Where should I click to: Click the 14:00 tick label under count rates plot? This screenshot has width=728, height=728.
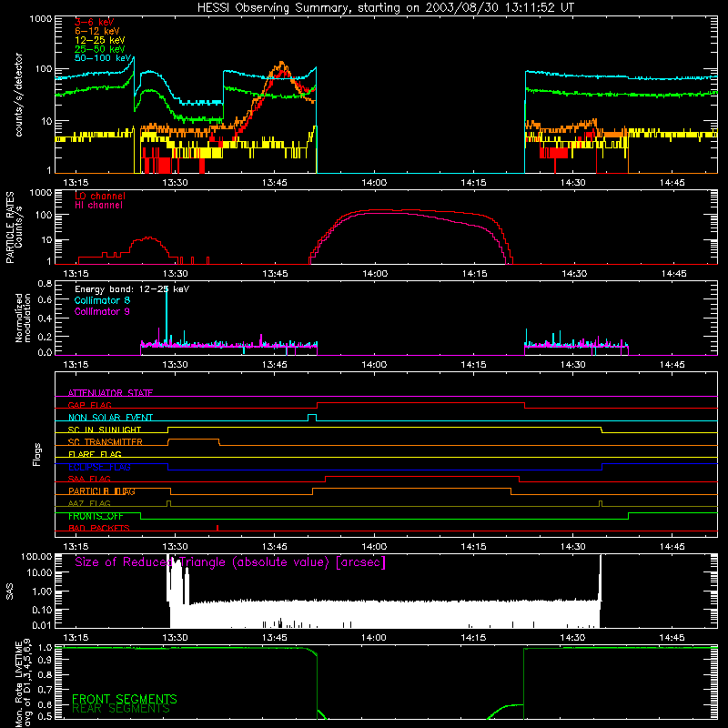374,183
